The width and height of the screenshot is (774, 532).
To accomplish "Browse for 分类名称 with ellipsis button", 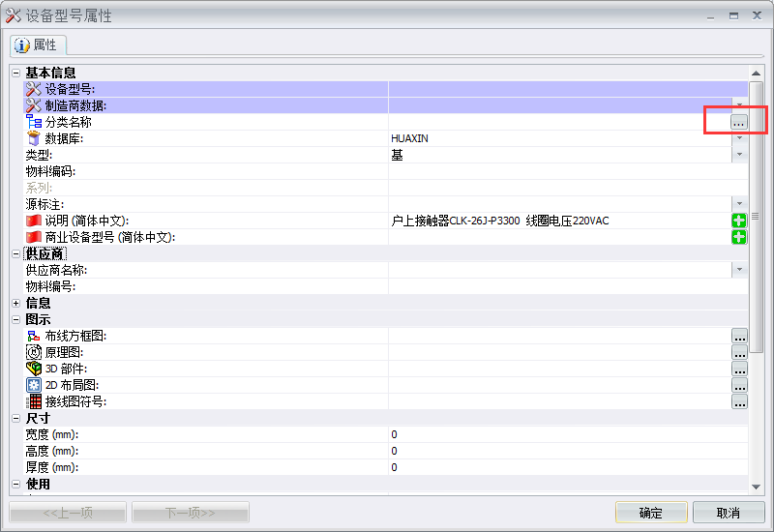I will (x=739, y=123).
